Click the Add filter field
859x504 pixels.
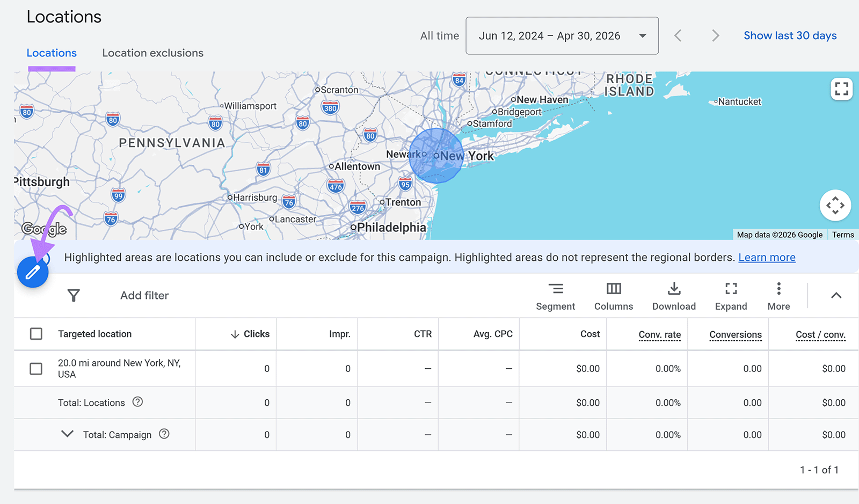(x=144, y=295)
